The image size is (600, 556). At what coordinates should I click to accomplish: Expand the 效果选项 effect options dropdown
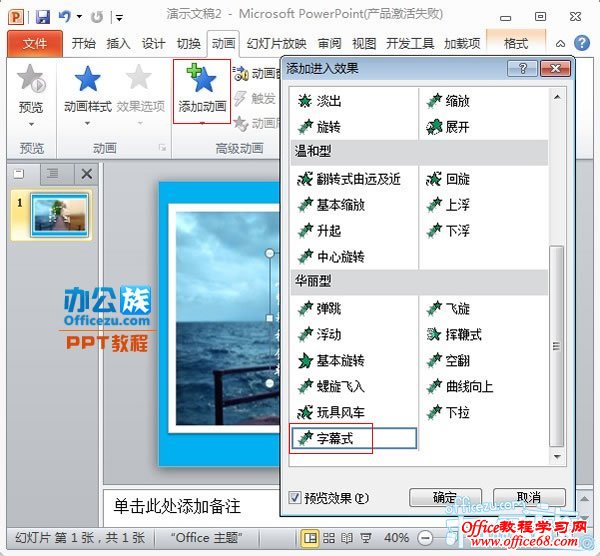tap(141, 88)
